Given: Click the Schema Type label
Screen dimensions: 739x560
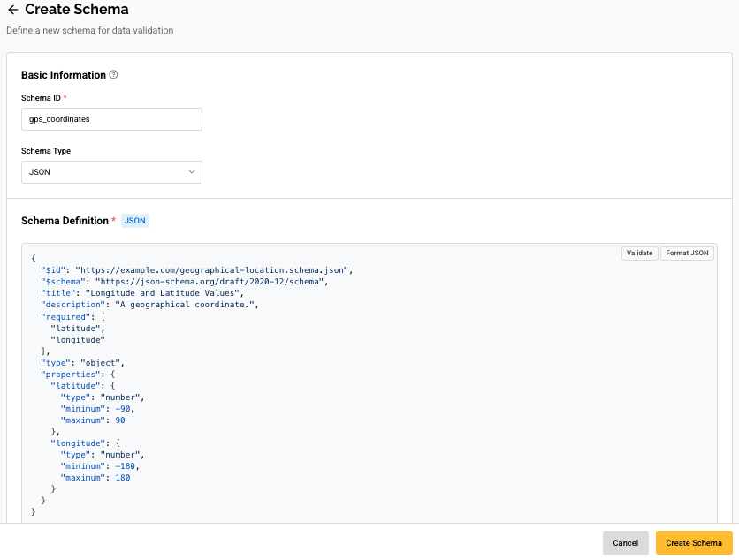Looking at the screenshot, I should [x=46, y=151].
